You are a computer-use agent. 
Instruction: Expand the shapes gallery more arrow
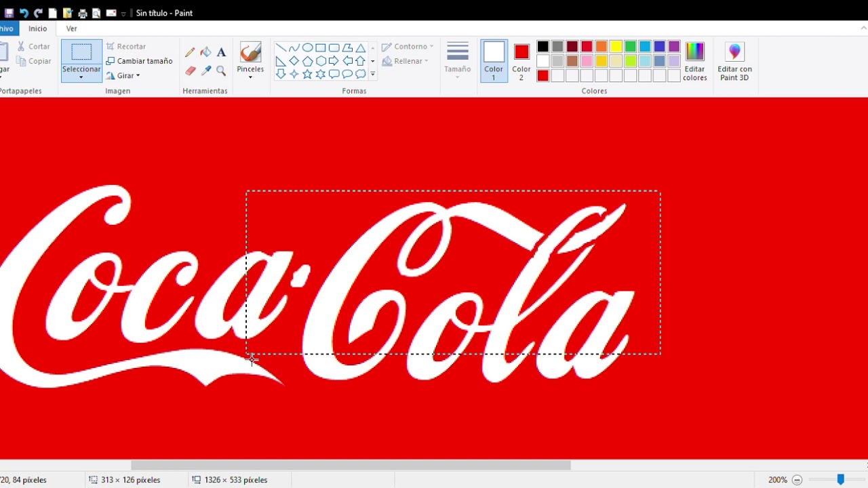(372, 74)
